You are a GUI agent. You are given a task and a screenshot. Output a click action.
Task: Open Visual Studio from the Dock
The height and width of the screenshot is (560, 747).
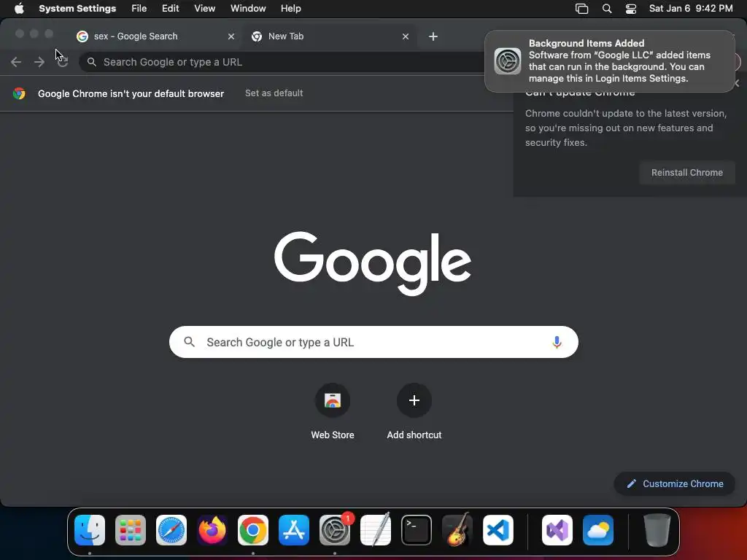557,530
